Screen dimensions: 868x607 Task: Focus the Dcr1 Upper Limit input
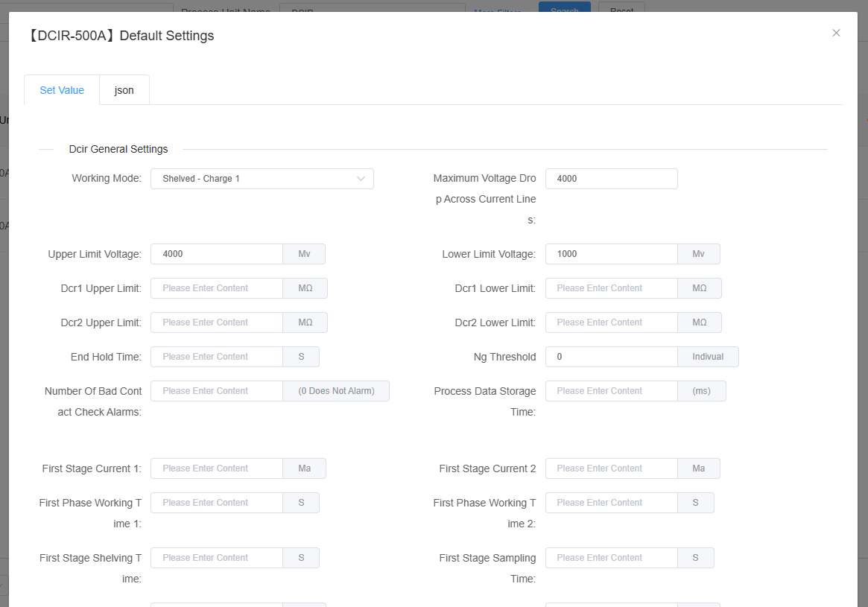point(217,288)
